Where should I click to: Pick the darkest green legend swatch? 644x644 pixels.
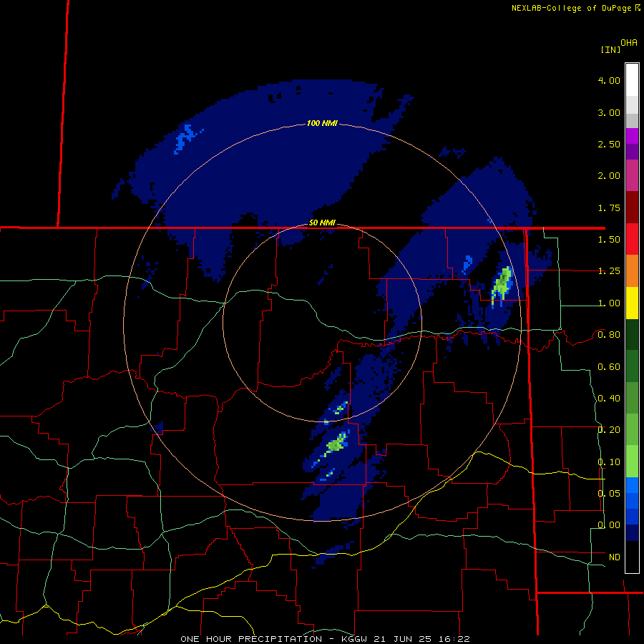click(632, 334)
